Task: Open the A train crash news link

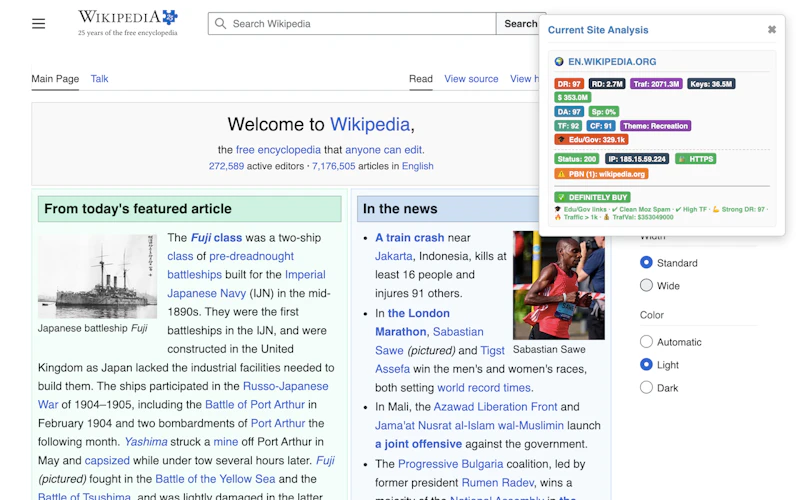Action: (x=410, y=238)
